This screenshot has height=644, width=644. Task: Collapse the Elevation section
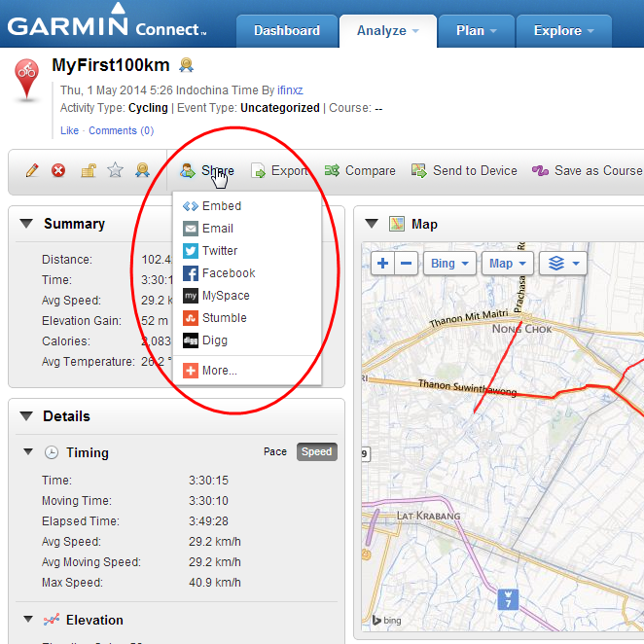click(x=28, y=620)
